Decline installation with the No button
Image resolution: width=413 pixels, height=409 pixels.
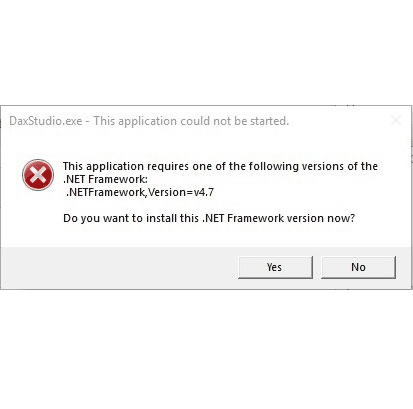click(x=358, y=267)
